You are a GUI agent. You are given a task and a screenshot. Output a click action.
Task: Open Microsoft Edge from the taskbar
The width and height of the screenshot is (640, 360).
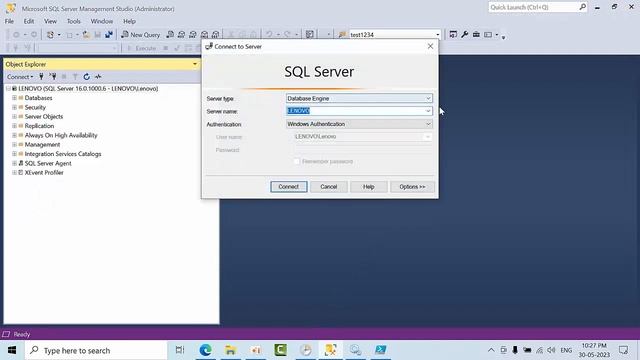205,350
